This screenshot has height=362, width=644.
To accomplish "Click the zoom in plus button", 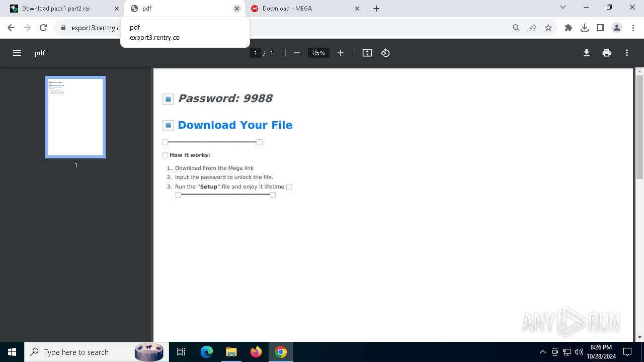I will tap(341, 53).
